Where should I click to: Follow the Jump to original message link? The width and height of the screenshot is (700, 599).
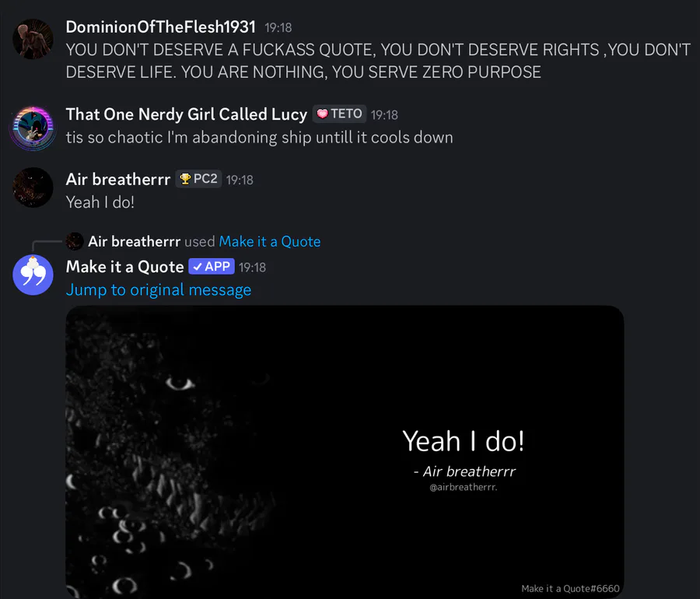coord(159,289)
